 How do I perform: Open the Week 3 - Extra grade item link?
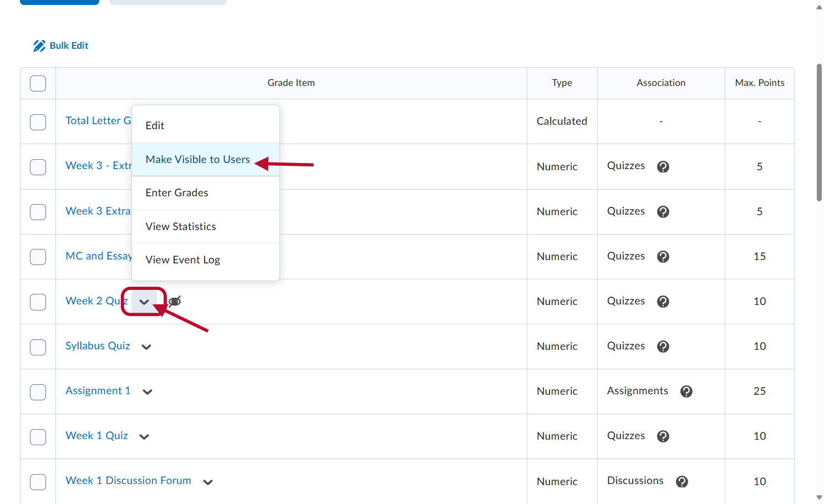[x=98, y=166]
